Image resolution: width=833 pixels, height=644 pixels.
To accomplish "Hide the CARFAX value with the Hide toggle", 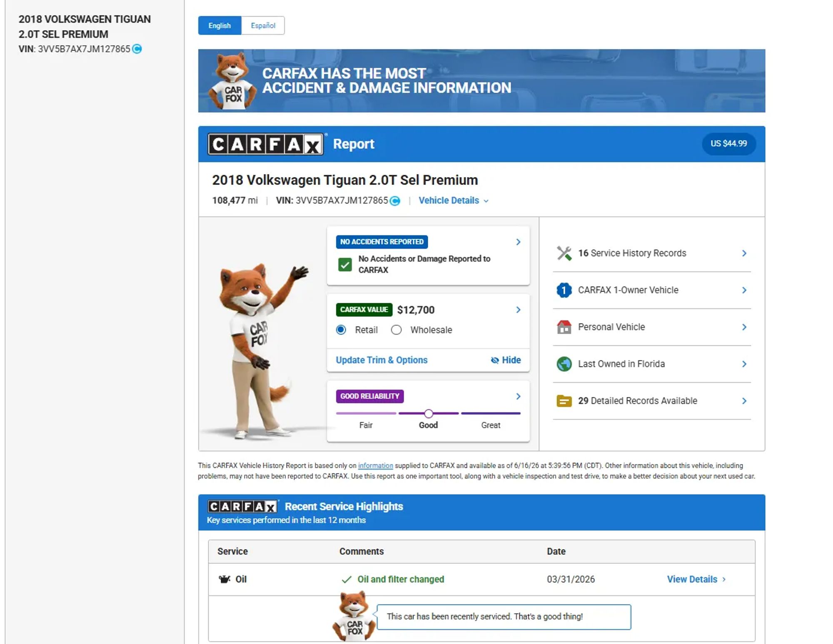I will [x=506, y=360].
